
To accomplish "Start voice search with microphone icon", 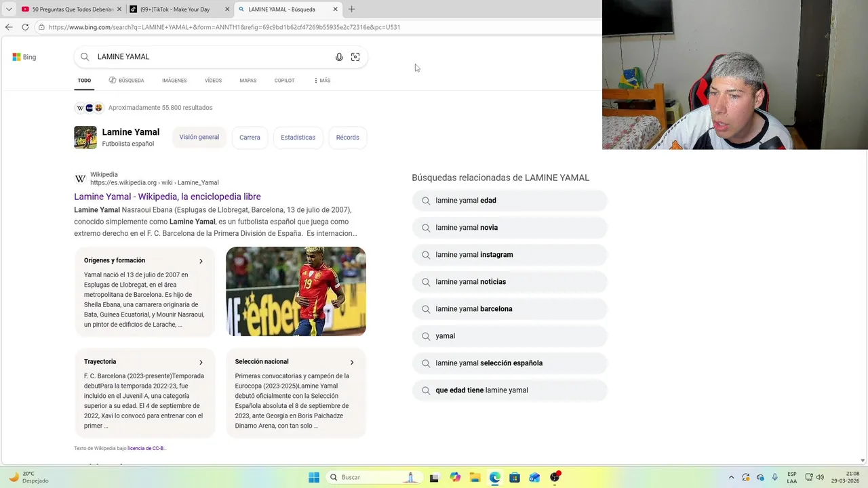I will pos(339,57).
